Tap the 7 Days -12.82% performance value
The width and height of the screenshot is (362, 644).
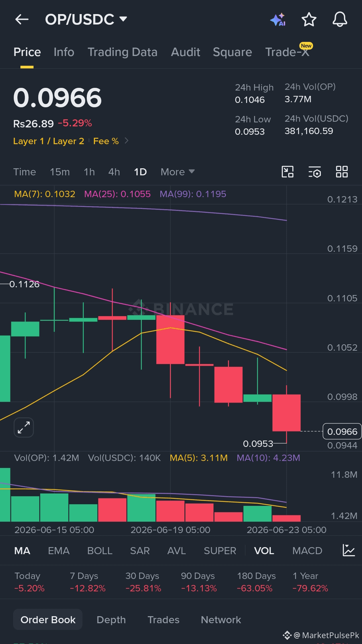pos(88,588)
